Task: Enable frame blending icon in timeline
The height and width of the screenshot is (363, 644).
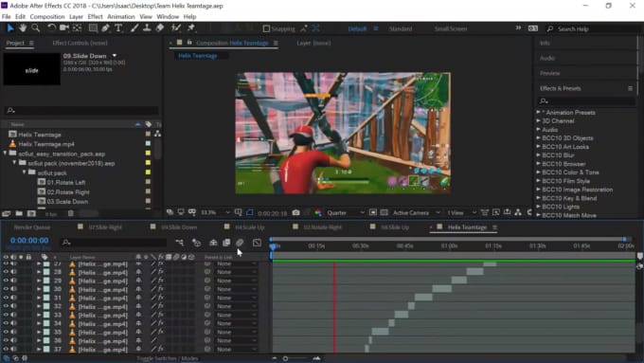Action: point(226,243)
